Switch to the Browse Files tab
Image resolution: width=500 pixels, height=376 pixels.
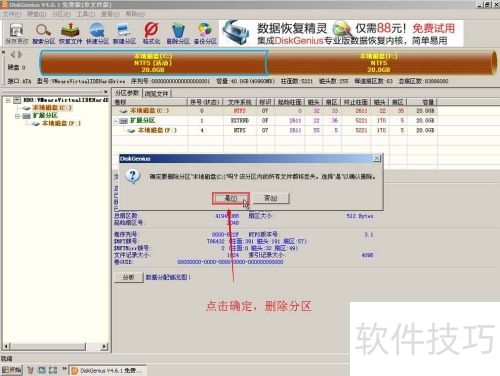(x=157, y=94)
